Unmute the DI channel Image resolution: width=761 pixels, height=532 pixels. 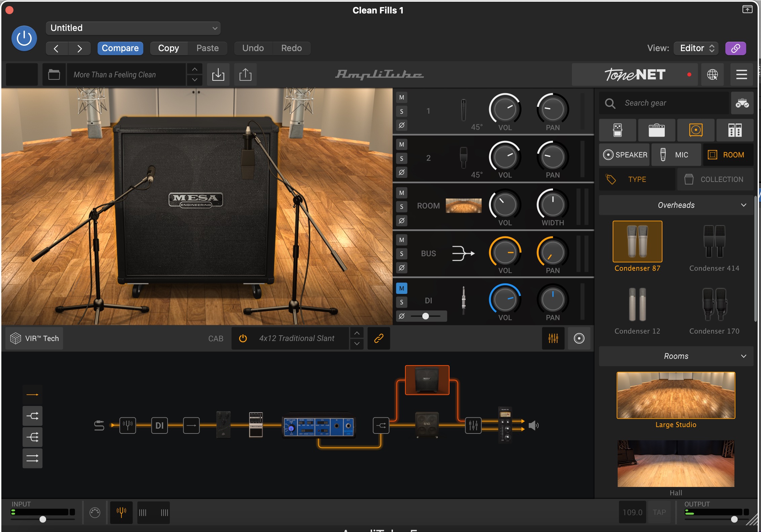401,288
